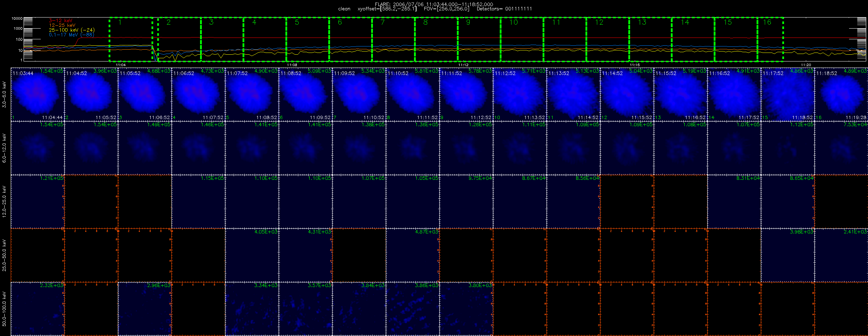Viewport: 868px width, 336px height.
Task: Open the 6-12 keV image labeled 1.46E+05
Action: (x=198, y=148)
